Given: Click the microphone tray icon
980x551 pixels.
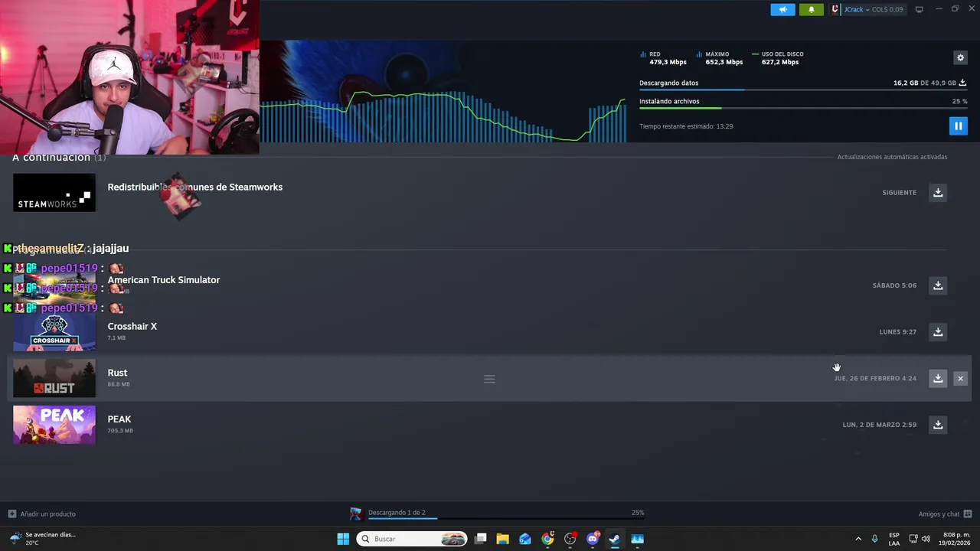Looking at the screenshot, I should tap(874, 539).
